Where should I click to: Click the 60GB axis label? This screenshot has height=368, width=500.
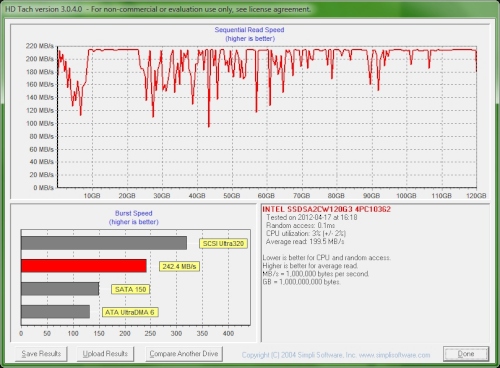tap(266, 196)
